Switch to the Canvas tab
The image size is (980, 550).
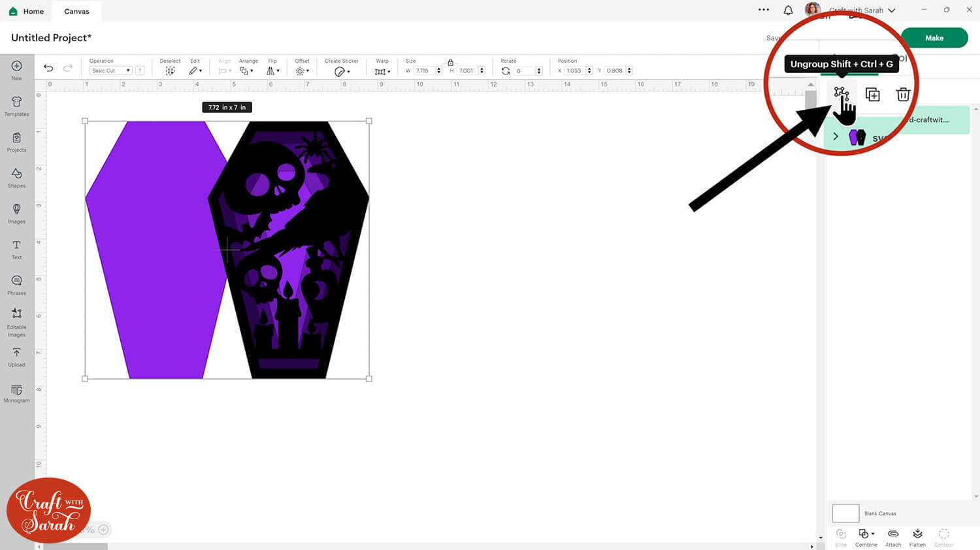click(x=76, y=11)
